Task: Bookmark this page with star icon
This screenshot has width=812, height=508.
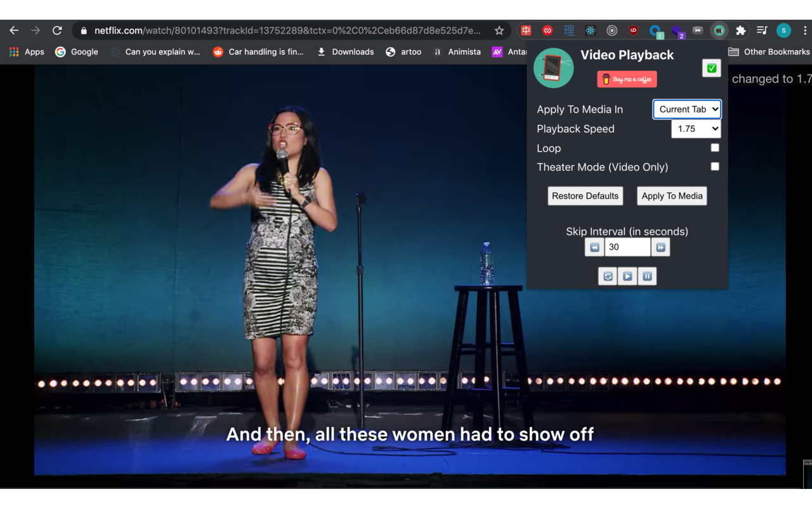Action: (x=499, y=30)
